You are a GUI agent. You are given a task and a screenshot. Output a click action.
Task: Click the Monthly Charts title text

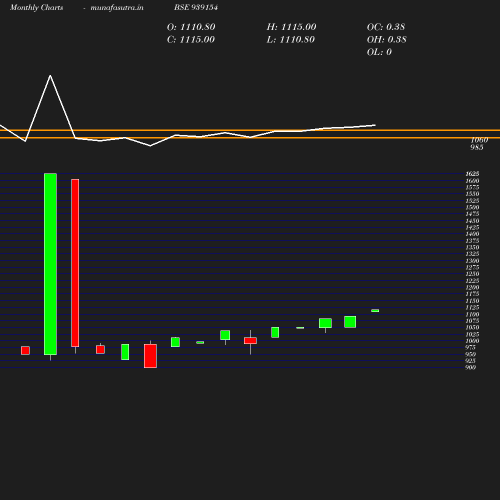click(37, 8)
